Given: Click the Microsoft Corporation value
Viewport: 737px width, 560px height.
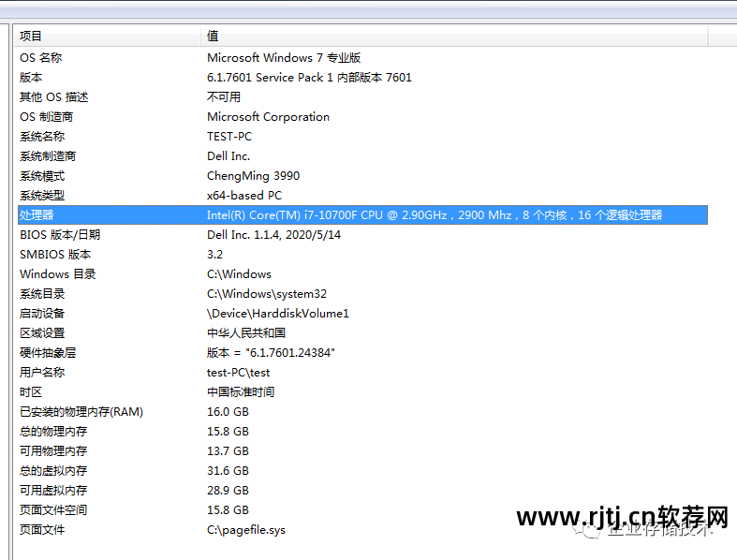Looking at the screenshot, I should (269, 117).
